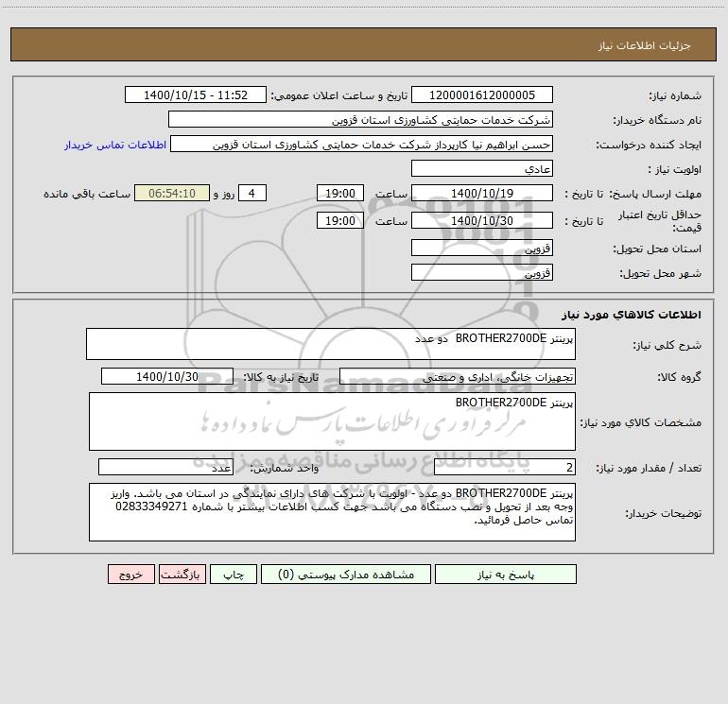728x704 pixels.
Task: Click price validity date field 1400/10/30
Action: pyautogui.click(x=482, y=220)
